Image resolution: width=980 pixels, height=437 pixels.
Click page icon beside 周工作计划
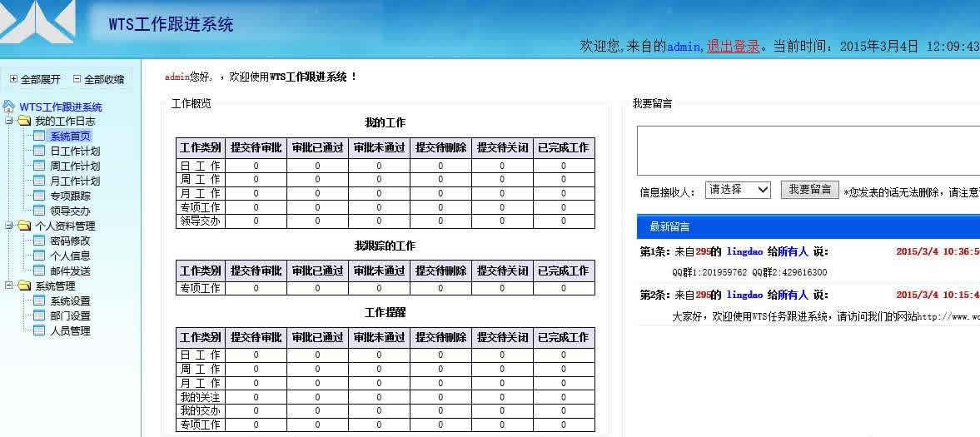pyautogui.click(x=39, y=166)
